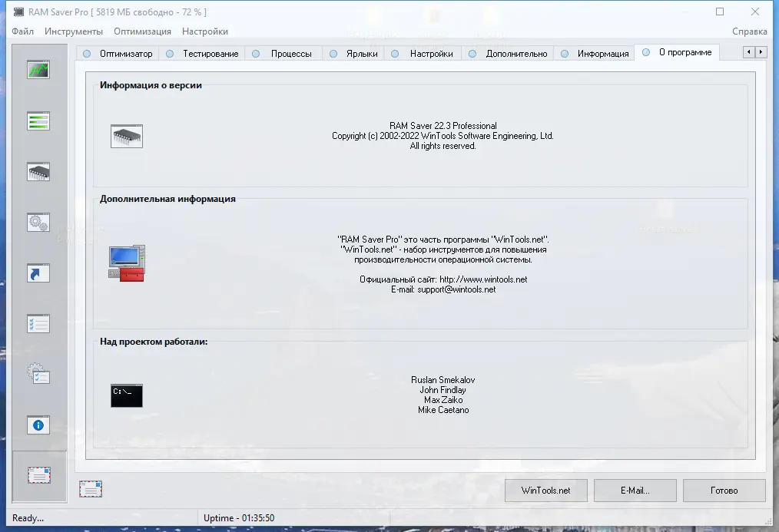This screenshot has width=779, height=532.
Task: Click the Над проектом работали heading
Action: pos(154,342)
